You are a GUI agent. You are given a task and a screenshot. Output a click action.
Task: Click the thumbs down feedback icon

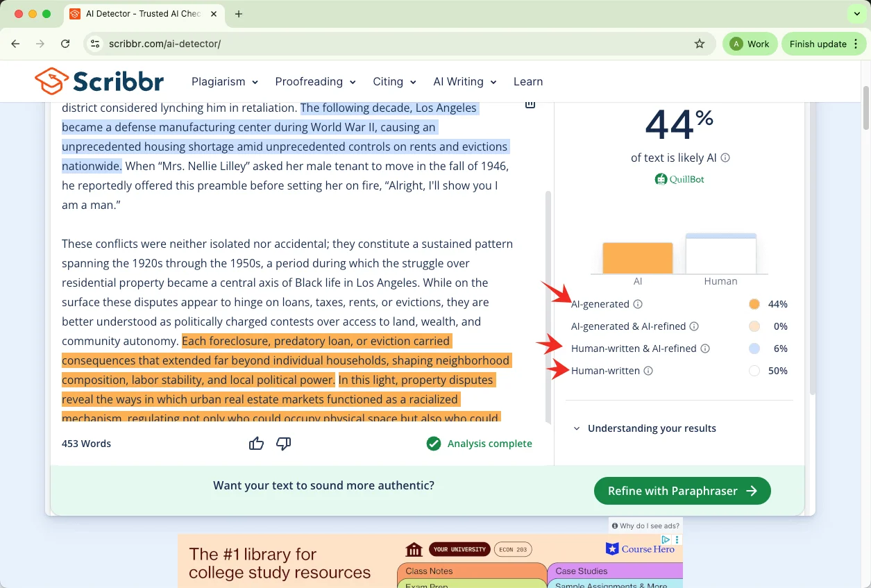pos(283,444)
